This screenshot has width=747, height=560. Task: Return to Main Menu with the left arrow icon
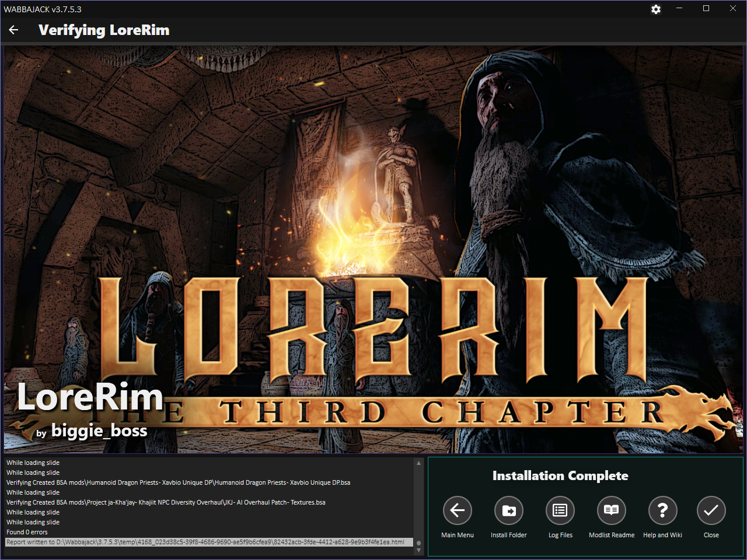(458, 510)
